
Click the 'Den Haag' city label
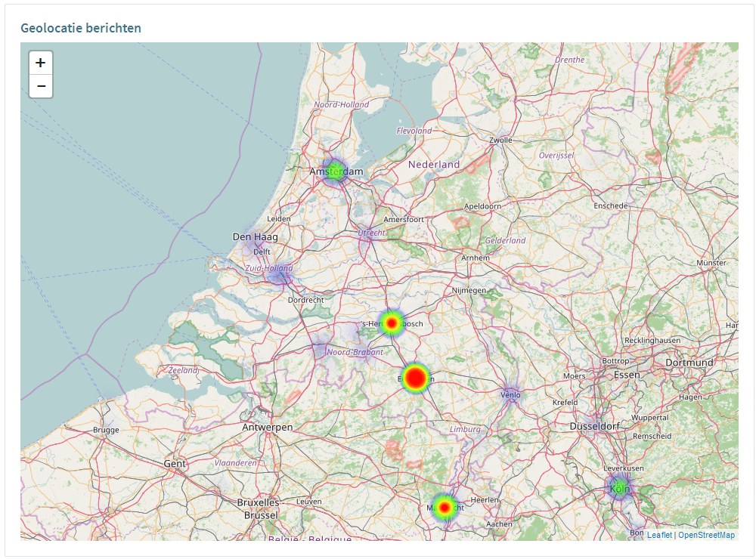[255, 236]
